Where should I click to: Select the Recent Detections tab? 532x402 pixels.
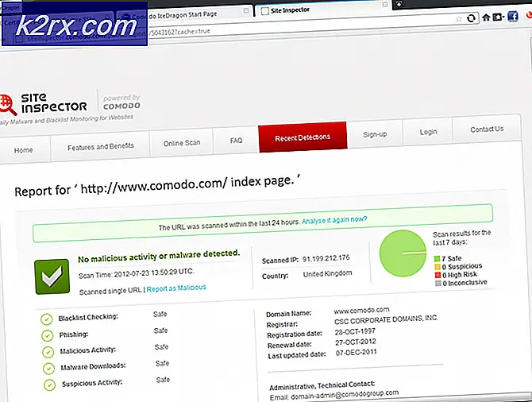(303, 137)
